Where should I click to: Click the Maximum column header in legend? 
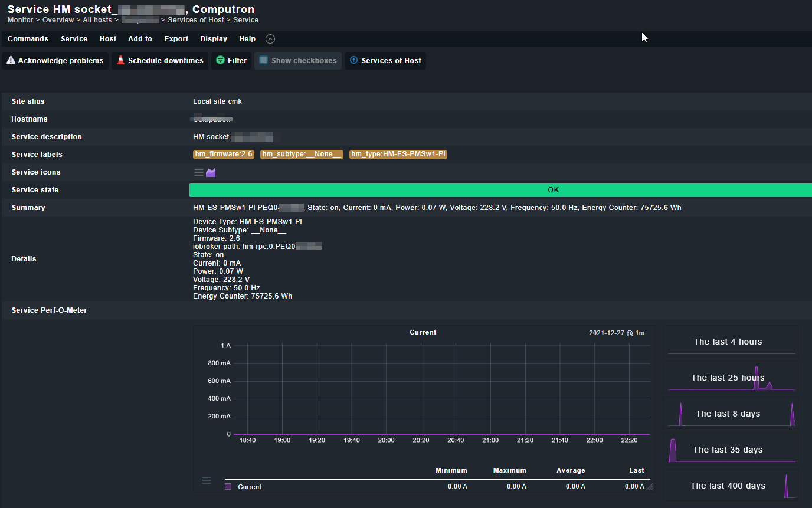(510, 470)
